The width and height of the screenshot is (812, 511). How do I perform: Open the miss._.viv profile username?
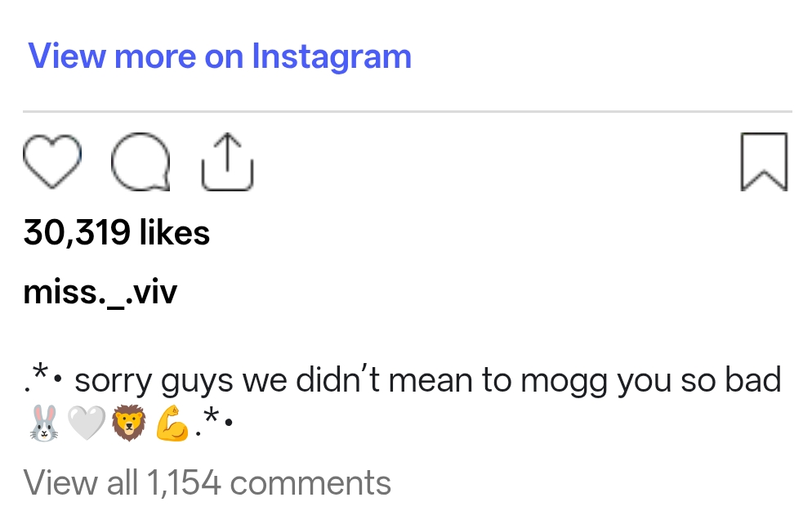click(x=100, y=293)
